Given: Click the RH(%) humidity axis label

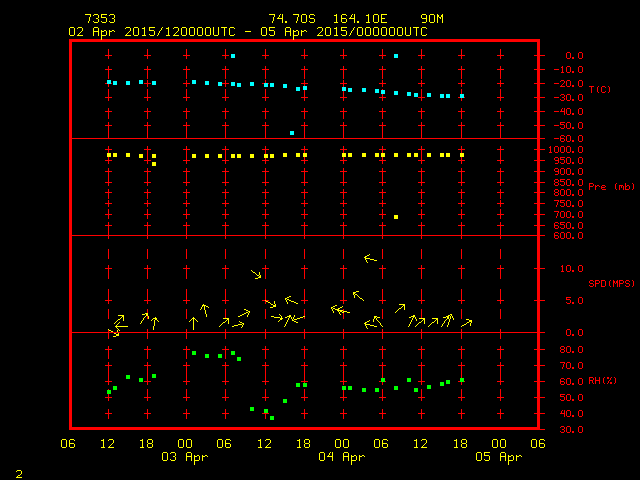Looking at the screenshot, I should (603, 381).
